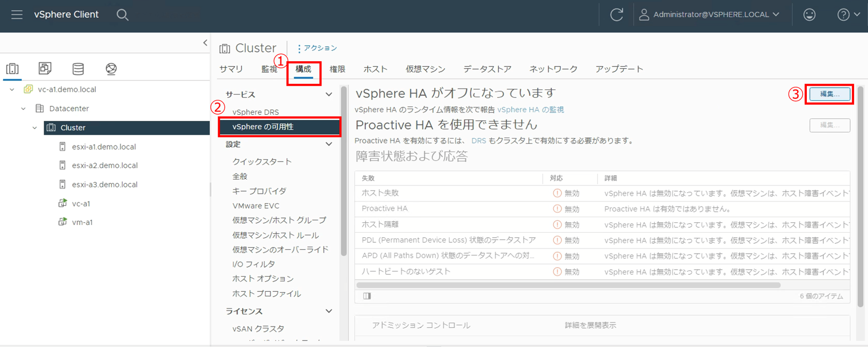Switch to the データストア tab
868x347 pixels.
(x=487, y=69)
